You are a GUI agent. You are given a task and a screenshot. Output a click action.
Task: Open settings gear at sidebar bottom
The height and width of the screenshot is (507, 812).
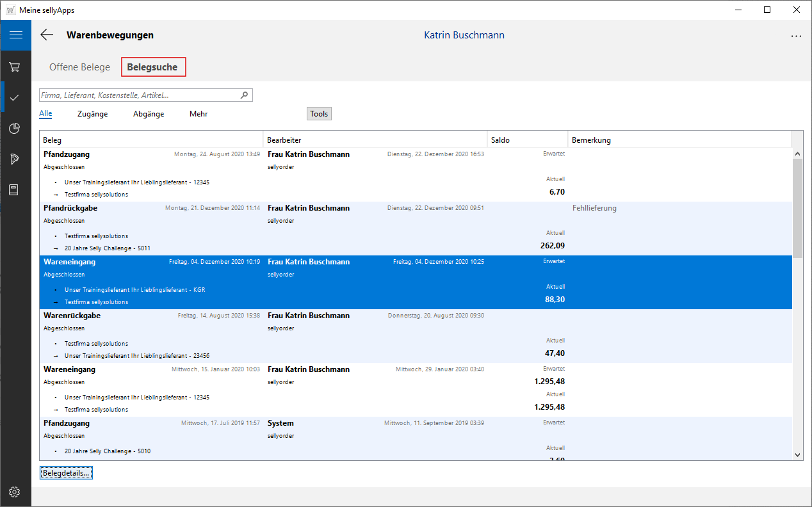[x=15, y=492]
